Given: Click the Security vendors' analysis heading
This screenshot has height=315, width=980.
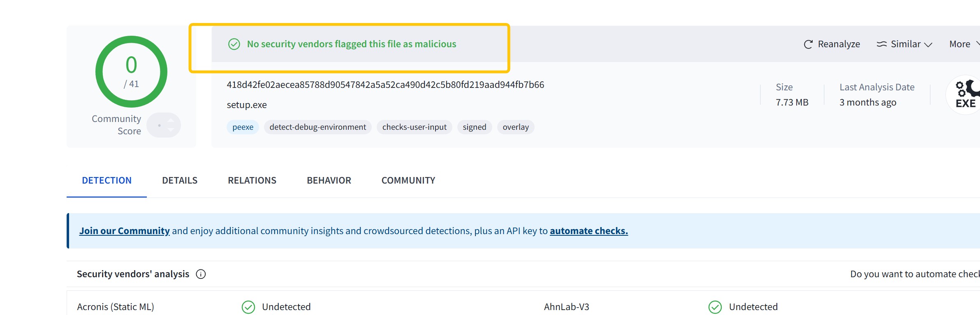Looking at the screenshot, I should [133, 274].
